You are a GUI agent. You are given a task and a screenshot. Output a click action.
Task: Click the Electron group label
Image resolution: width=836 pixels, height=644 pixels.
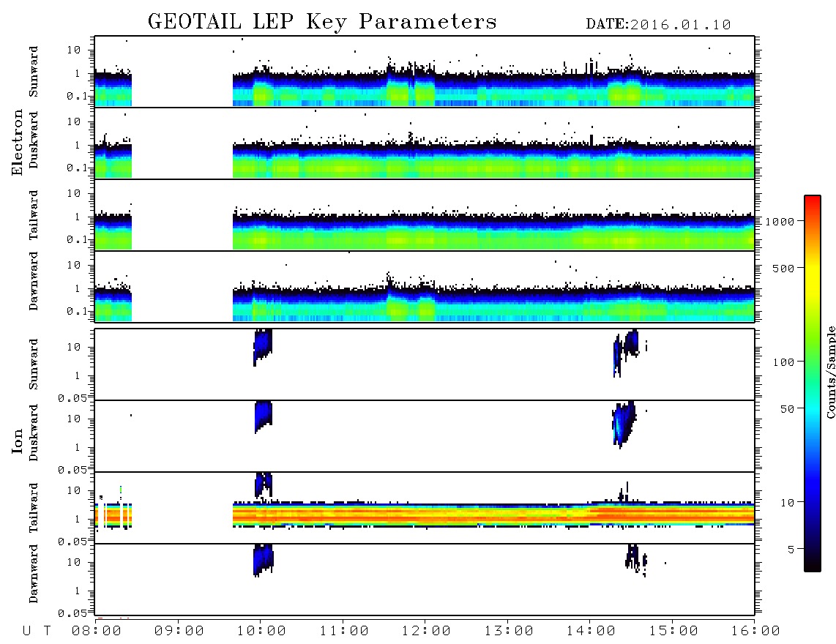pyautogui.click(x=18, y=143)
